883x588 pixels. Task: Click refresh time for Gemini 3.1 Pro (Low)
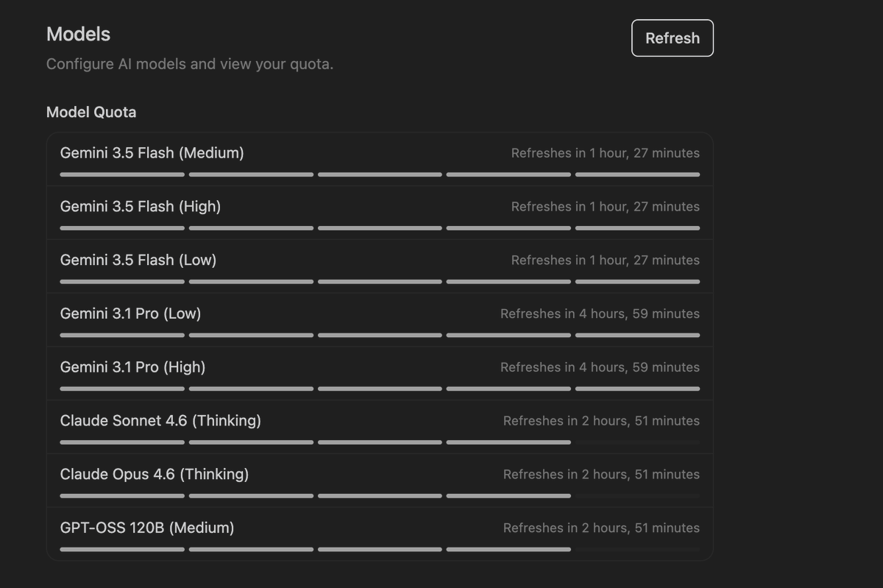click(x=600, y=314)
